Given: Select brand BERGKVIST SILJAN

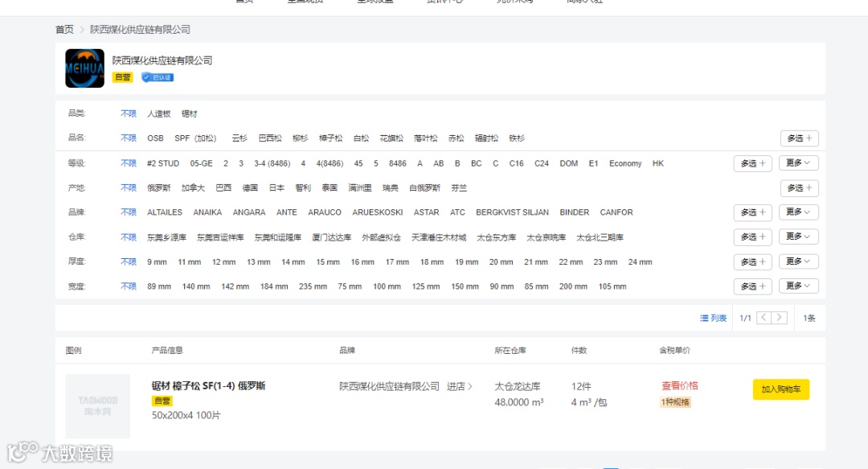Looking at the screenshot, I should coord(512,212).
